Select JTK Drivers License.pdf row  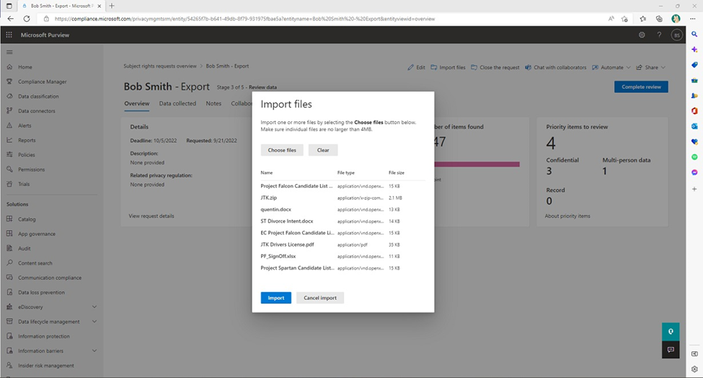[343, 245]
